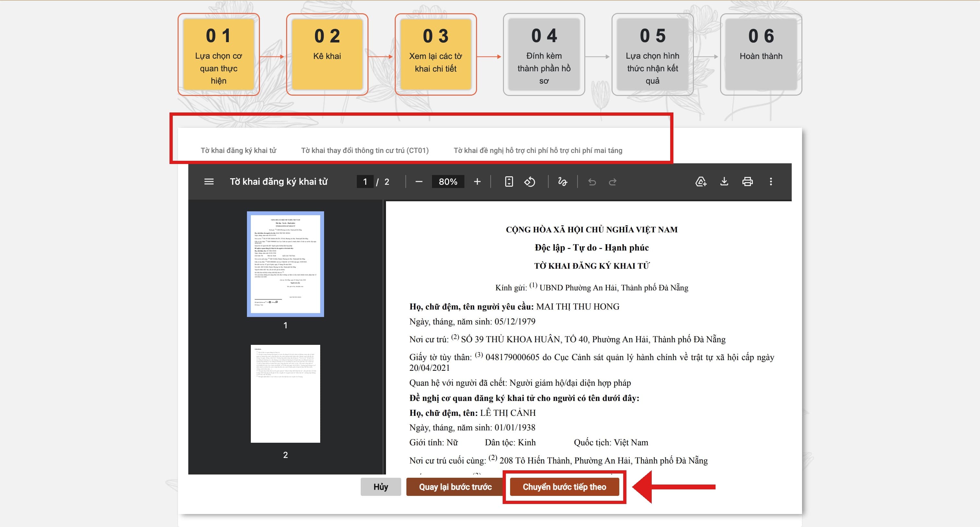Toggle the PDF sidebar hamburger menu

tap(209, 182)
